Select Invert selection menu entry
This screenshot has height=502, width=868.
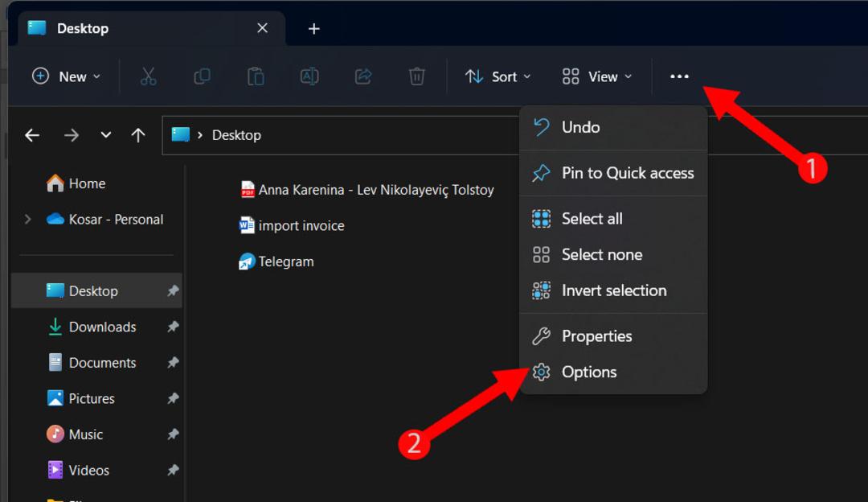[613, 290]
